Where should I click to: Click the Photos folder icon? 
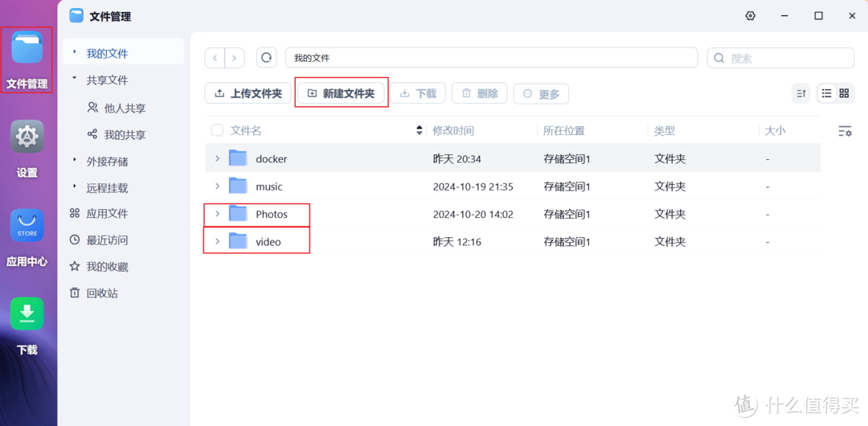pos(238,214)
